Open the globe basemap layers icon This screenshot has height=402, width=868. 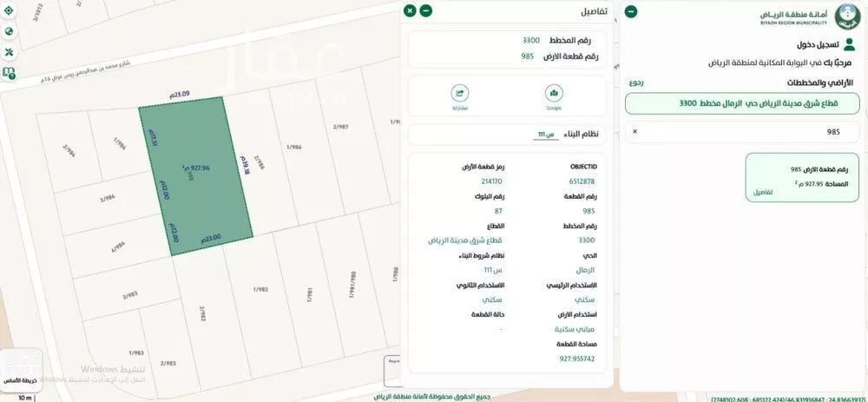click(9, 31)
